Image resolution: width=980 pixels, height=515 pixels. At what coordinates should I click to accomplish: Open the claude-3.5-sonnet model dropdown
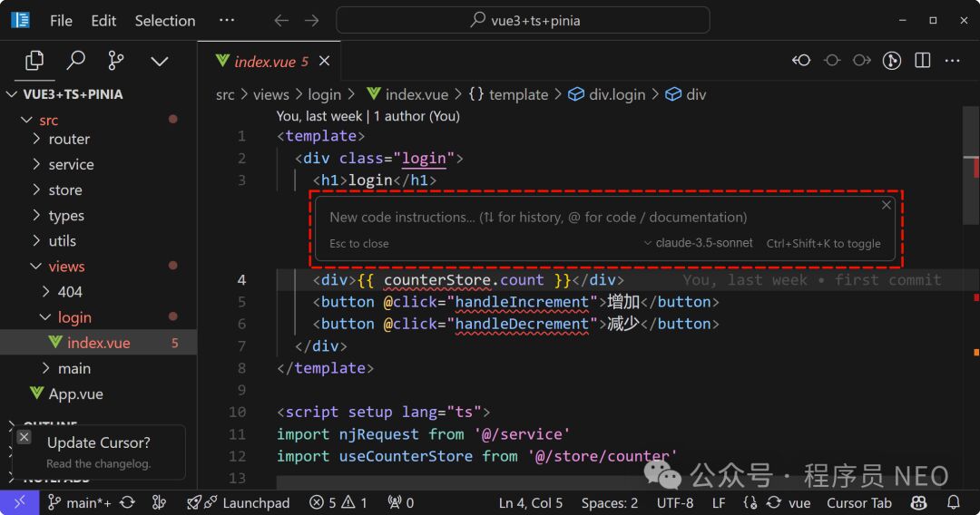pos(699,243)
